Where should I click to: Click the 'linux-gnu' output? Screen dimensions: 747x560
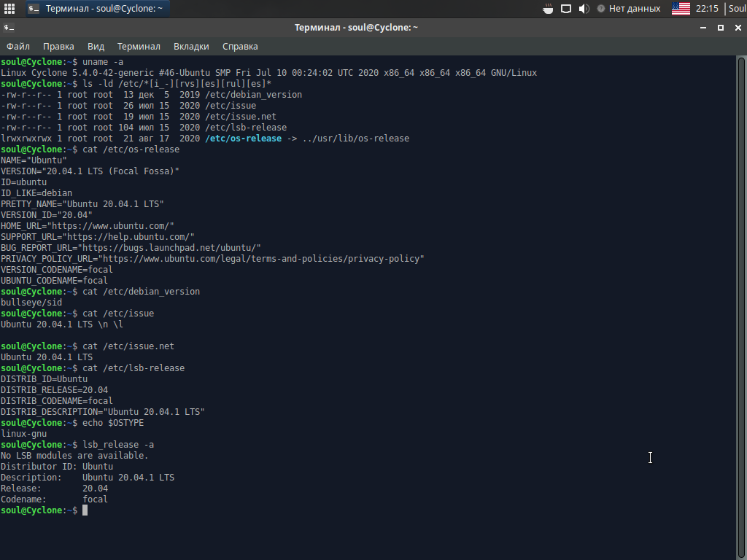(x=24, y=435)
